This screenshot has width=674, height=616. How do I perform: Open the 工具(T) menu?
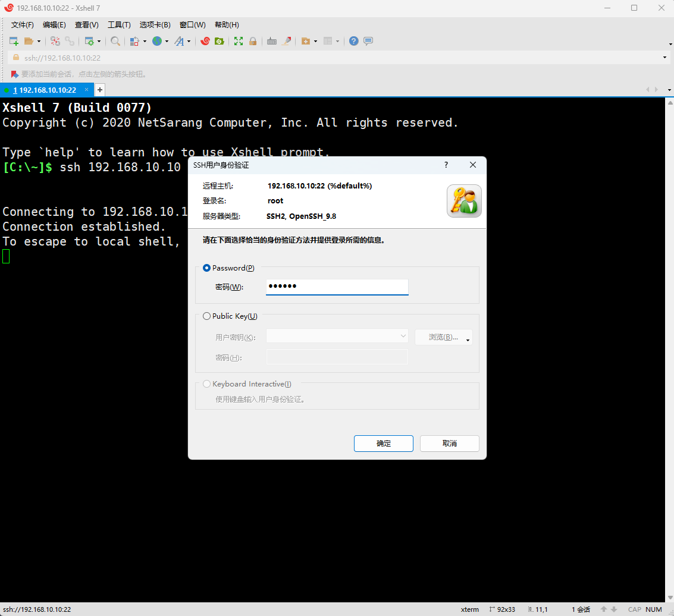119,25
